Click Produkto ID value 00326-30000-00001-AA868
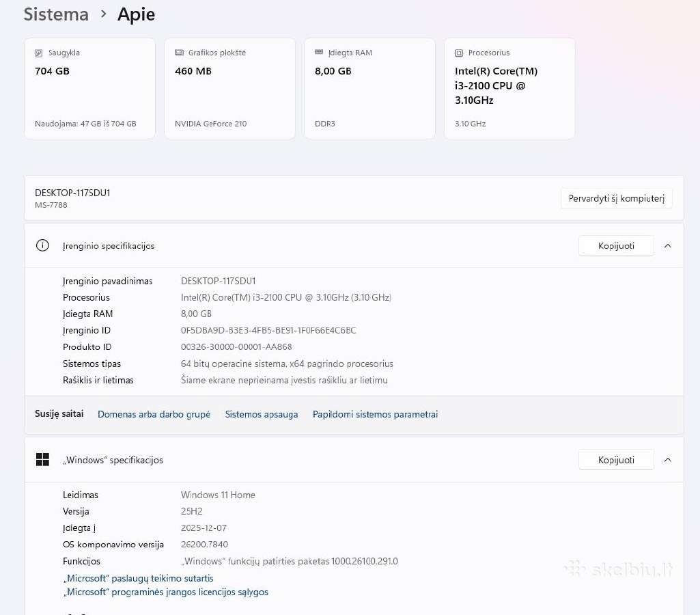 [x=236, y=347]
